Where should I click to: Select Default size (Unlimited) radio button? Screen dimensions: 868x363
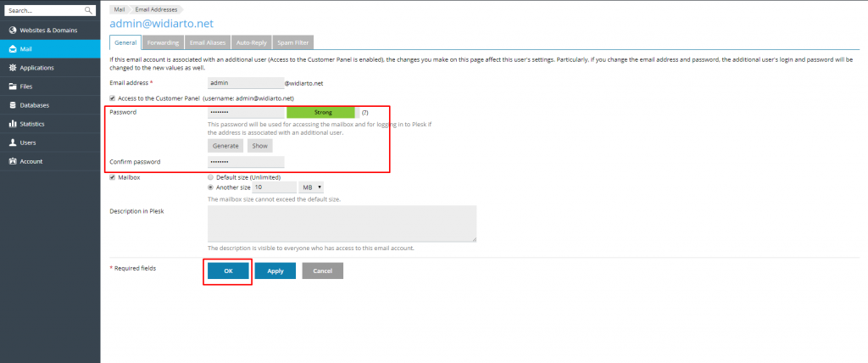210,177
